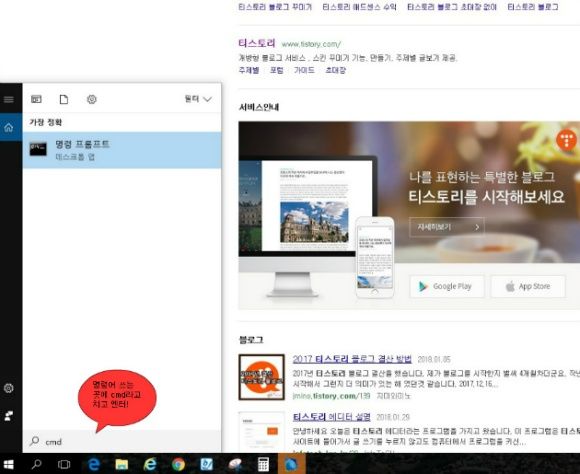Filter search results by documents icon
The image size is (580, 474).
pos(64,99)
